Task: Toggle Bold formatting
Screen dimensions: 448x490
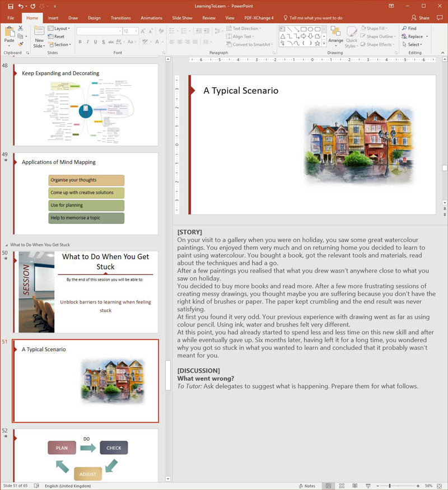Action: [x=80, y=41]
